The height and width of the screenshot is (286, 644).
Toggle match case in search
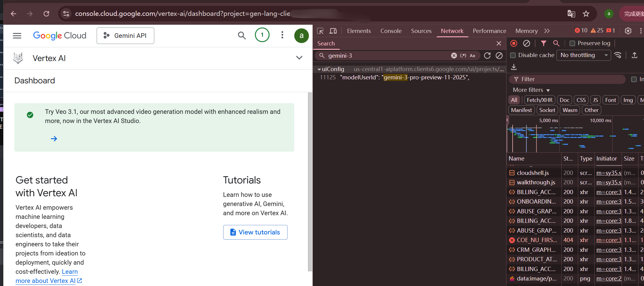point(472,56)
